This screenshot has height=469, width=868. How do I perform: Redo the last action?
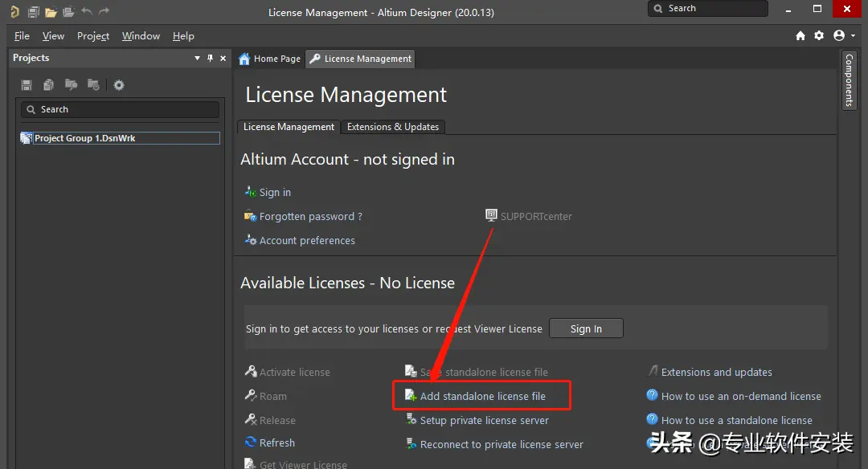tap(104, 11)
